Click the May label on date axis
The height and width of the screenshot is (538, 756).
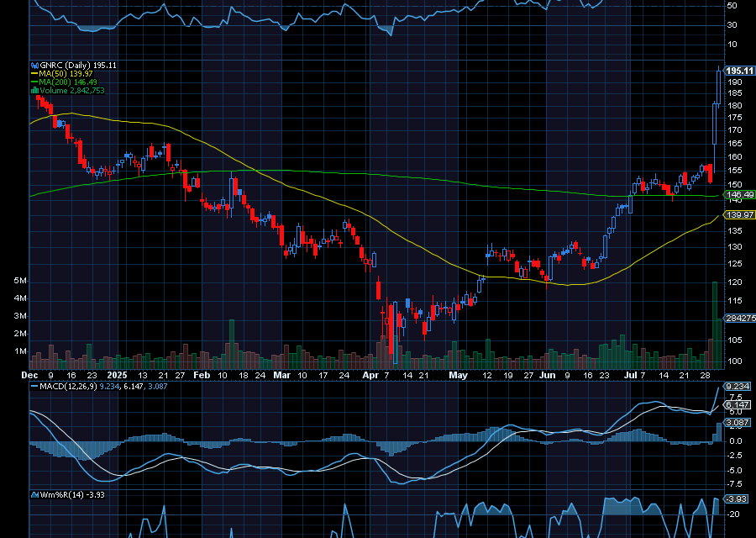coord(458,376)
